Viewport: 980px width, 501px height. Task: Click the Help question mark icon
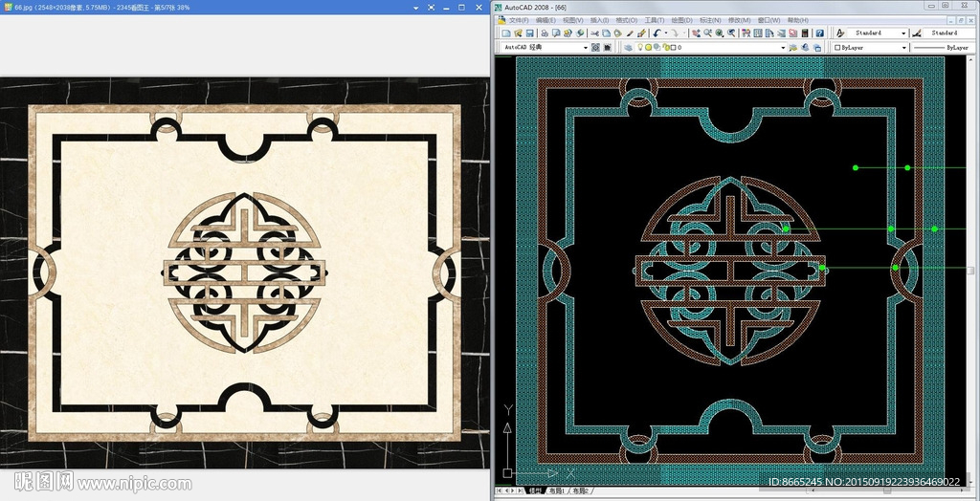(819, 33)
